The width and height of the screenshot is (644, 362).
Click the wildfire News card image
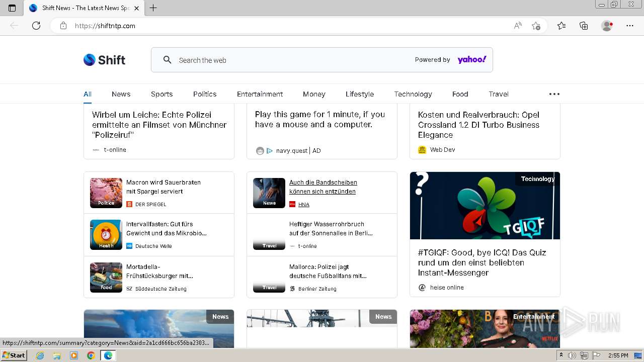[x=159, y=329]
